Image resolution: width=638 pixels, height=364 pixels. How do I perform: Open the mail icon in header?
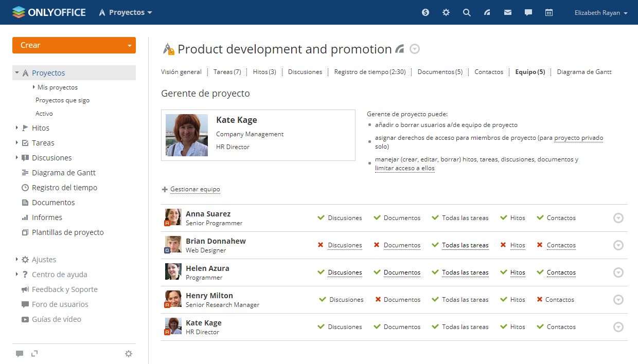tap(508, 12)
